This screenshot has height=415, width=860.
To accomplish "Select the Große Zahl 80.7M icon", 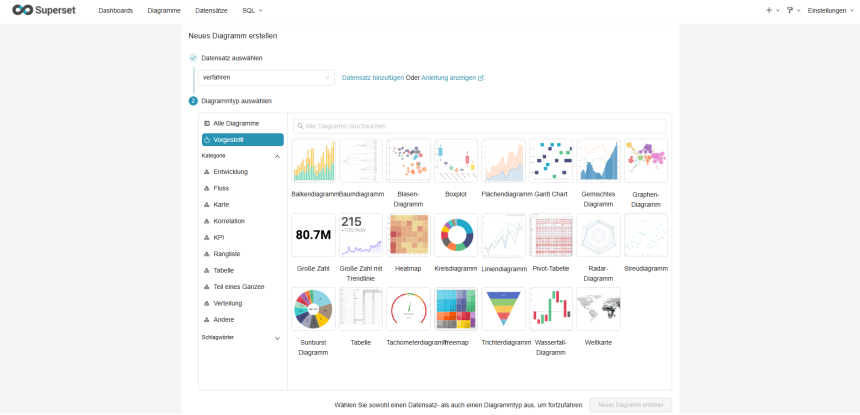I will click(313, 235).
